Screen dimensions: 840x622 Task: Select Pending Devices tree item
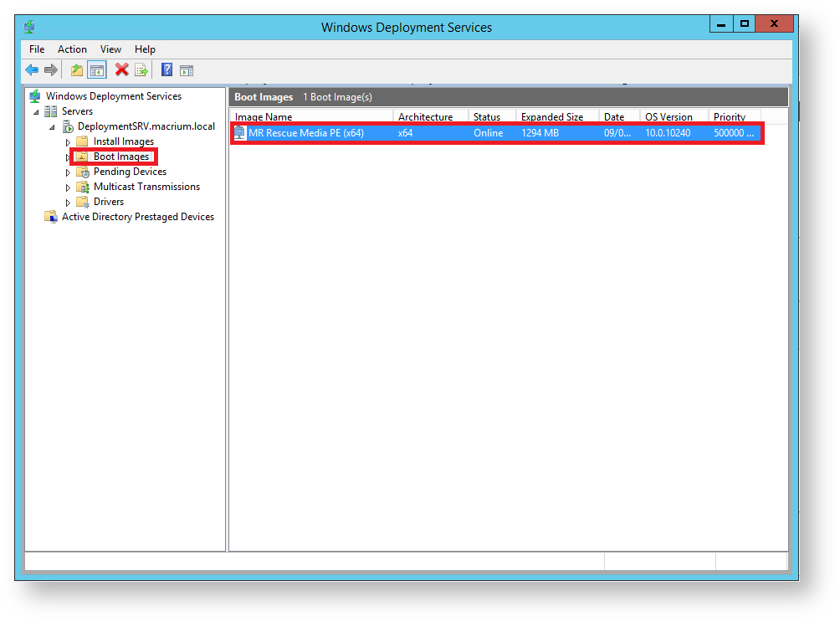[131, 172]
